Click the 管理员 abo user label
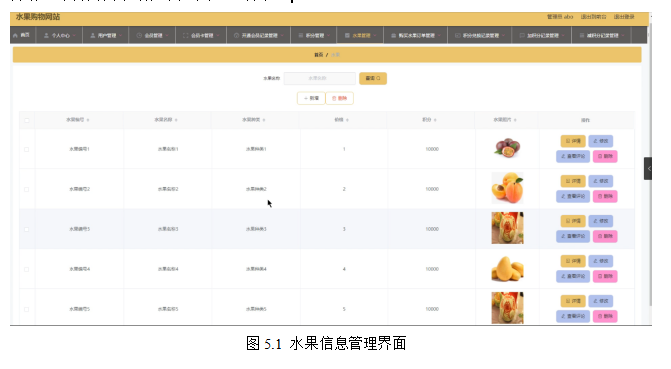Image resolution: width=671 pixels, height=369 pixels. pos(560,17)
